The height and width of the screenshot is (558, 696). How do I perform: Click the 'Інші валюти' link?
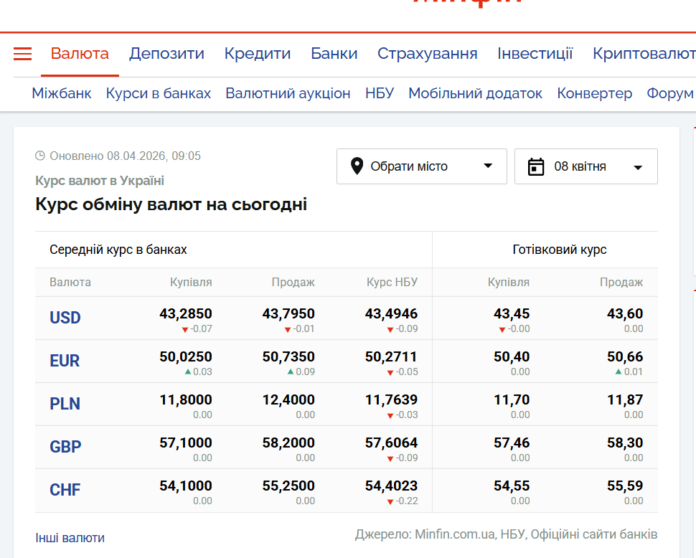[70, 537]
